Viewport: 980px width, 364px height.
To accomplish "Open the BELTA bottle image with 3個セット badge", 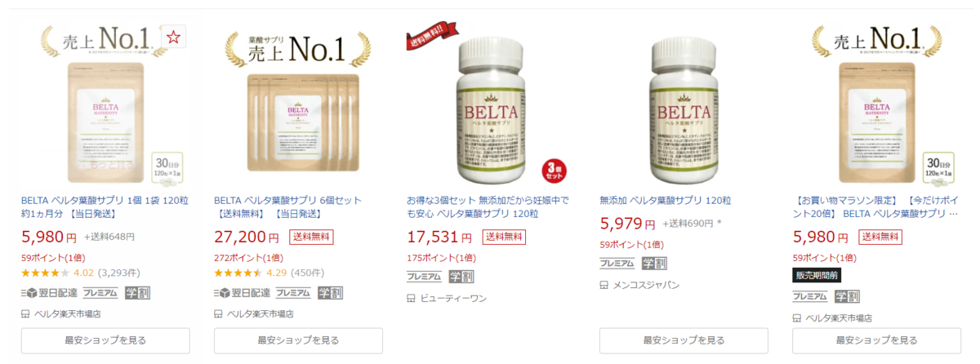I will click(488, 104).
